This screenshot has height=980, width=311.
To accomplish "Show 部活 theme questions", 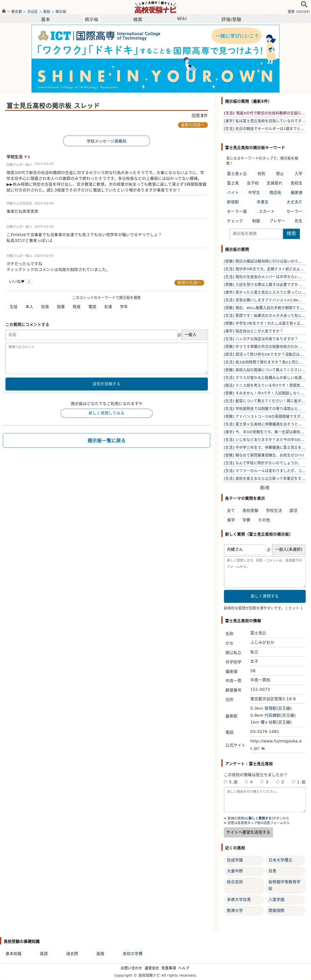I will click(x=294, y=510).
